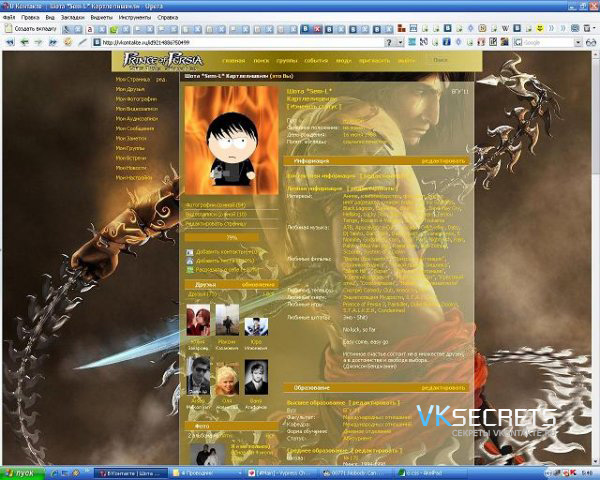Click the Google search field
The image size is (600, 480).
548,42
